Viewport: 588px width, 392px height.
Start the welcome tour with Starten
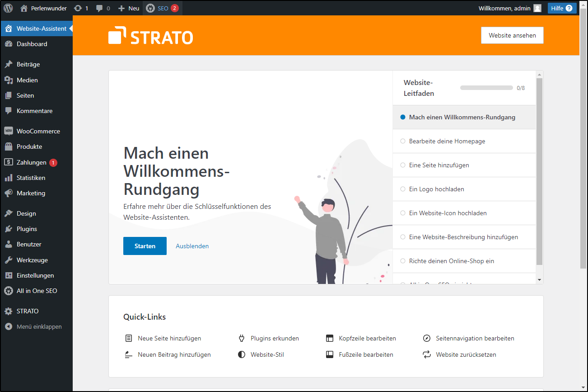[145, 246]
